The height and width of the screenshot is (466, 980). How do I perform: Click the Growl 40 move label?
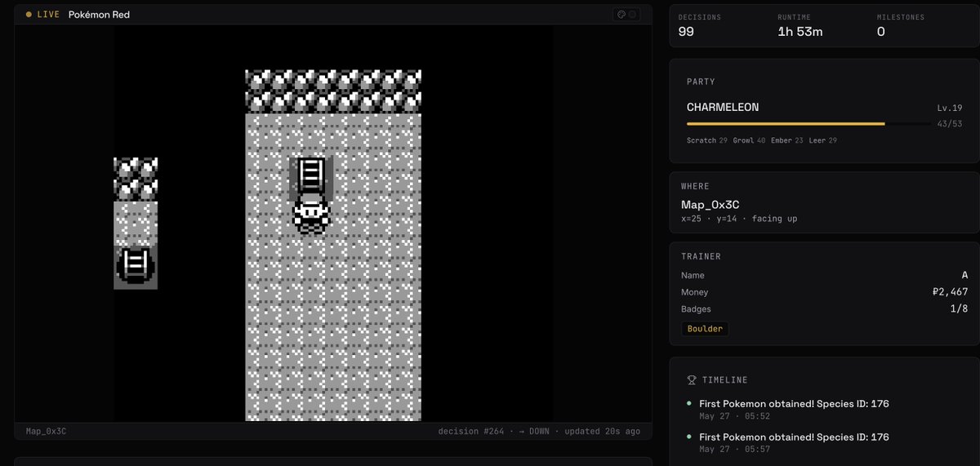pyautogui.click(x=749, y=140)
